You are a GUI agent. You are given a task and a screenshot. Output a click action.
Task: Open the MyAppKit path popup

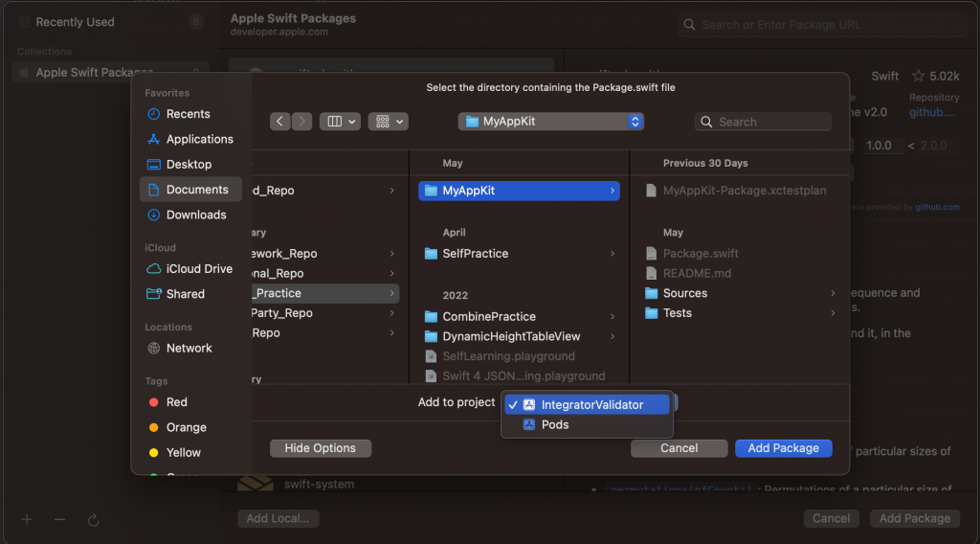click(x=550, y=122)
